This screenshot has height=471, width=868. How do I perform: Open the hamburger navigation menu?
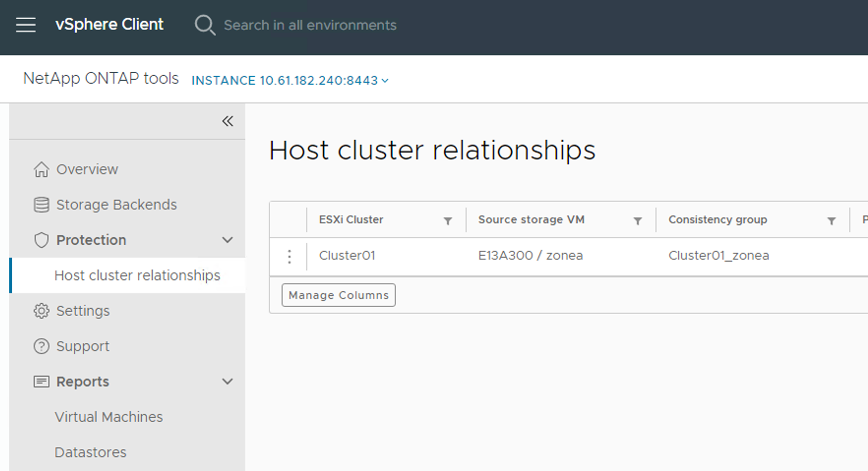(x=26, y=25)
